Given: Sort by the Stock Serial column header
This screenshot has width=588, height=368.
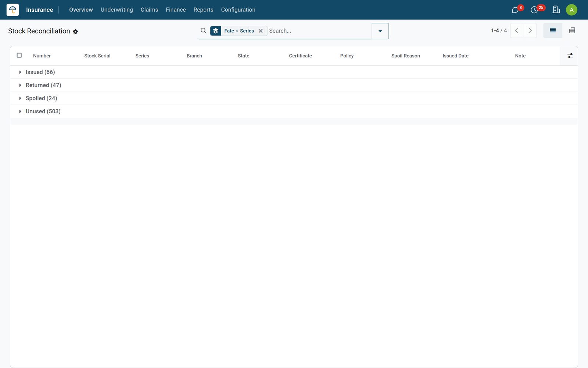Looking at the screenshot, I should (x=97, y=56).
